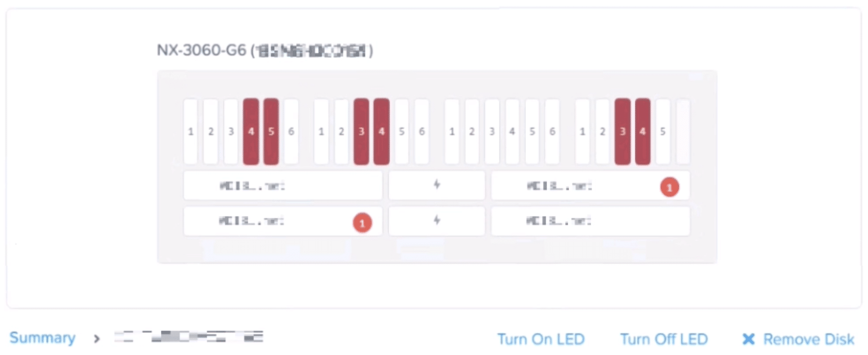Select disk 6 in second disk group

click(x=422, y=132)
